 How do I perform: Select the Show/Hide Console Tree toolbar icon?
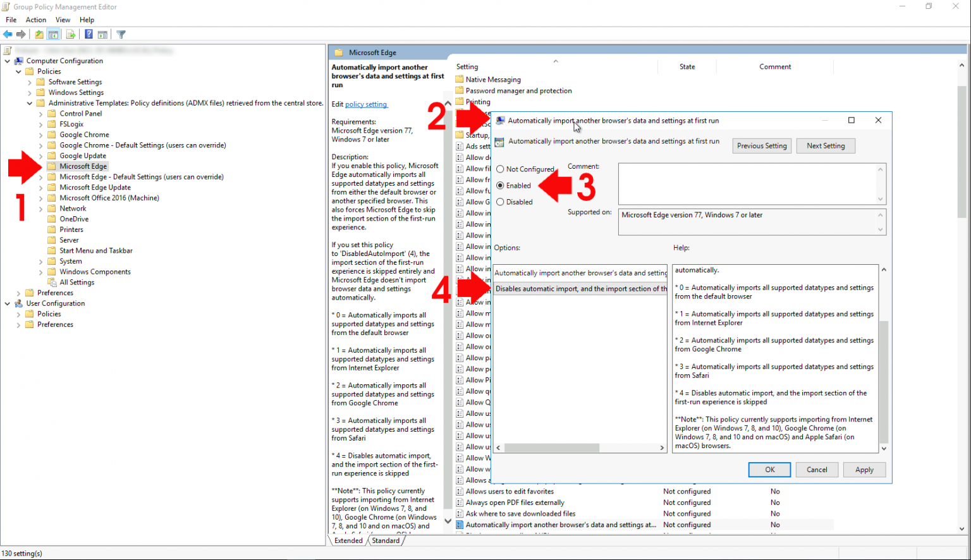tap(54, 34)
